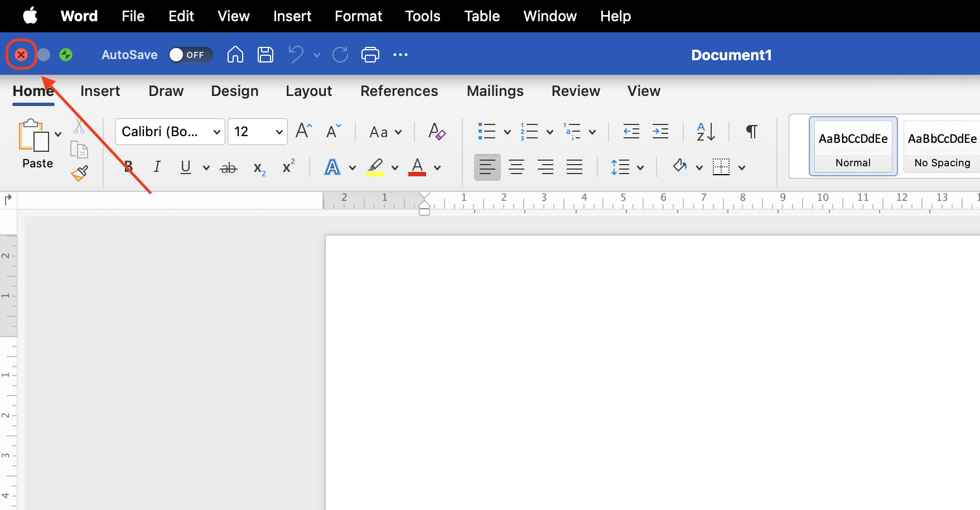Expand the highlight color options
980x510 pixels.
click(x=394, y=167)
